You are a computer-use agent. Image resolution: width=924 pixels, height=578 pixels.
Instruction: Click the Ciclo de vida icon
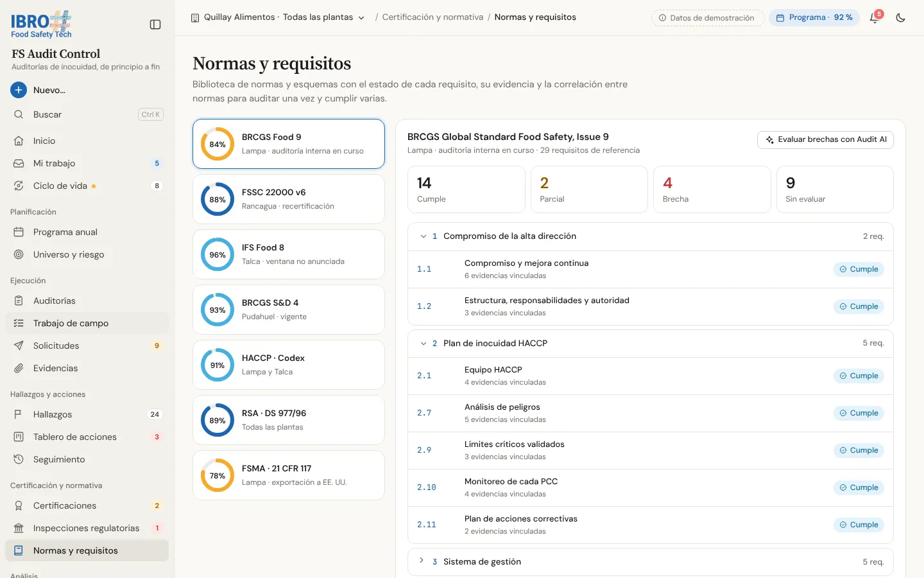pyautogui.click(x=19, y=186)
